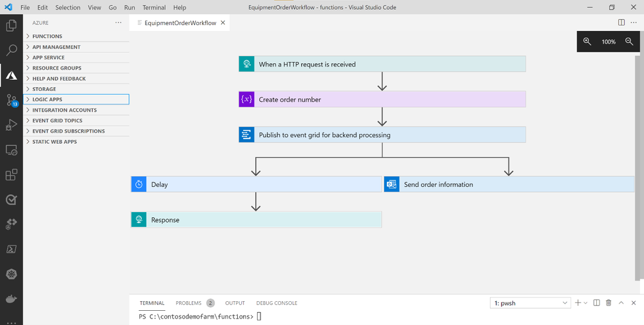Expand the FUNCTIONS section
The width and height of the screenshot is (644, 325).
[77, 36]
